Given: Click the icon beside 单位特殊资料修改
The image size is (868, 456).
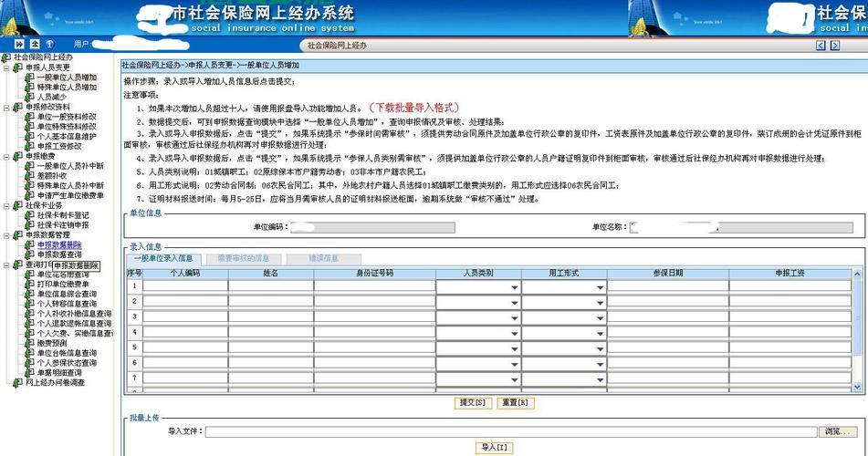Looking at the screenshot, I should click(30, 127).
